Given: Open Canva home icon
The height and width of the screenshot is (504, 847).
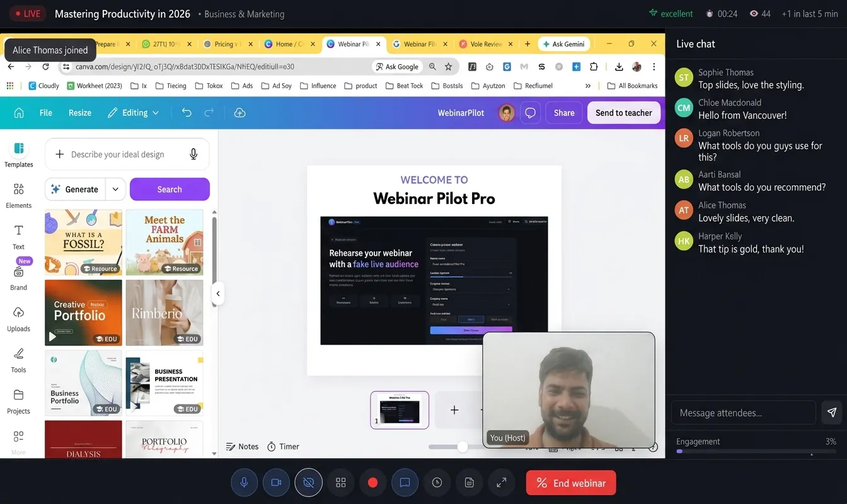Looking at the screenshot, I should [19, 113].
